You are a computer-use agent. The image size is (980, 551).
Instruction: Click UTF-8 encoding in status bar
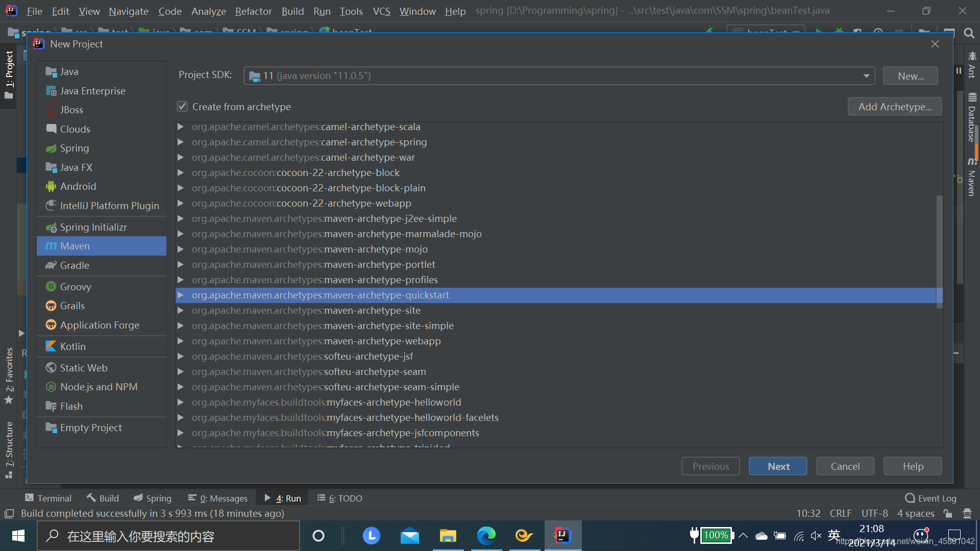(874, 513)
